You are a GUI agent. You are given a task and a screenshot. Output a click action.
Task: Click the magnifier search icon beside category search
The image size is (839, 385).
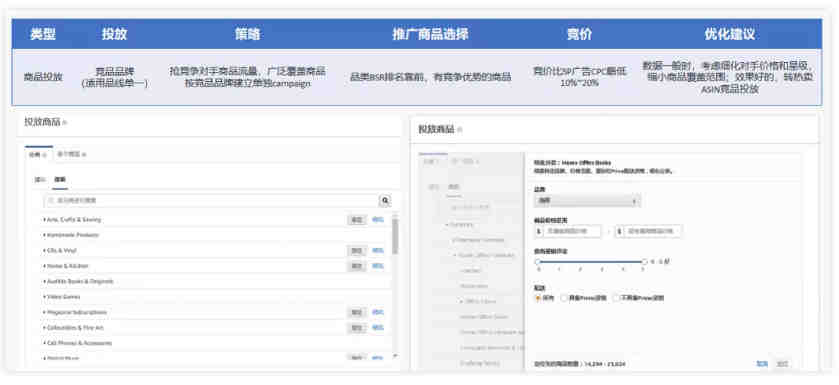click(x=385, y=201)
